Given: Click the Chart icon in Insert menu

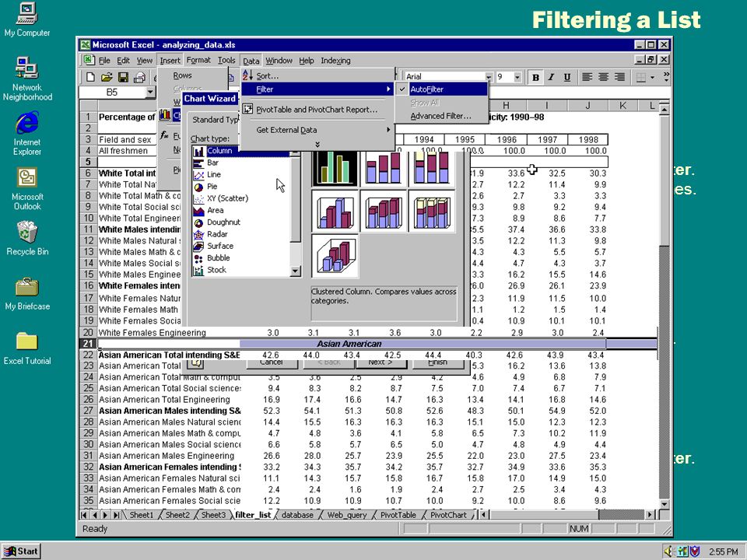Looking at the screenshot, I should point(165,115).
